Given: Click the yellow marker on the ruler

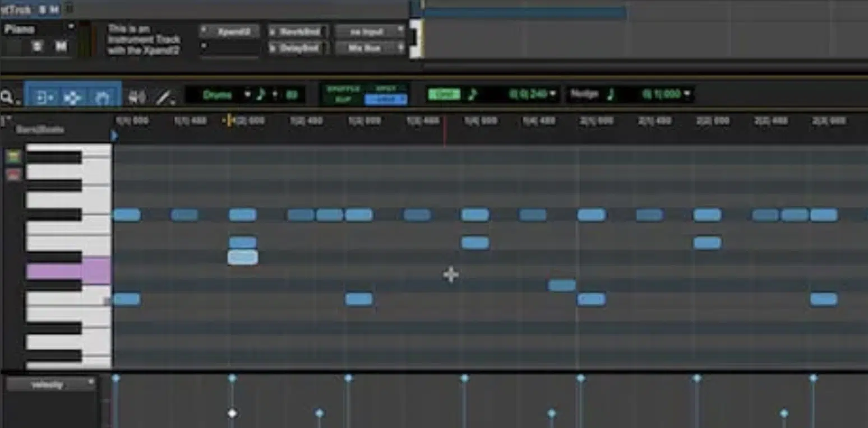Looking at the screenshot, I should coord(229,120).
